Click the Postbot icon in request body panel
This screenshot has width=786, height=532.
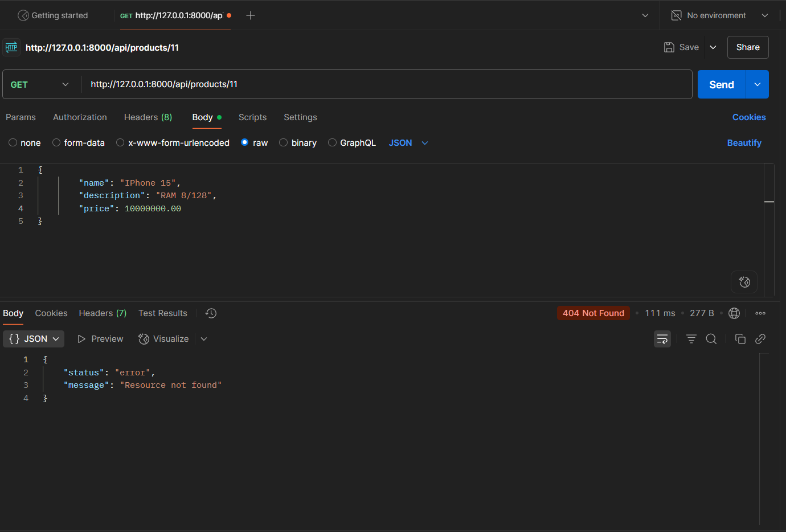coord(744,281)
